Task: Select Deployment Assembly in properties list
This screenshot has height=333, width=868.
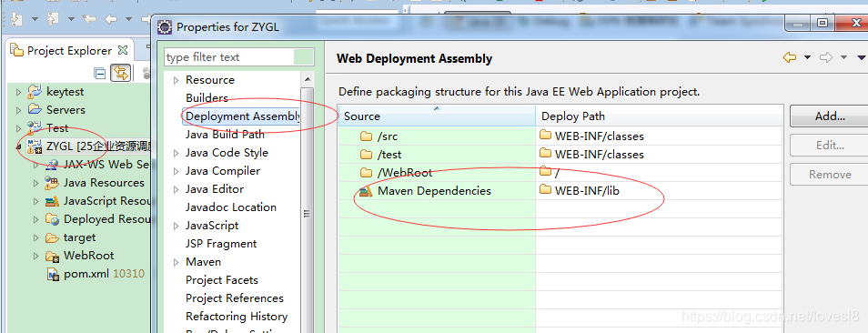Action: [243, 116]
